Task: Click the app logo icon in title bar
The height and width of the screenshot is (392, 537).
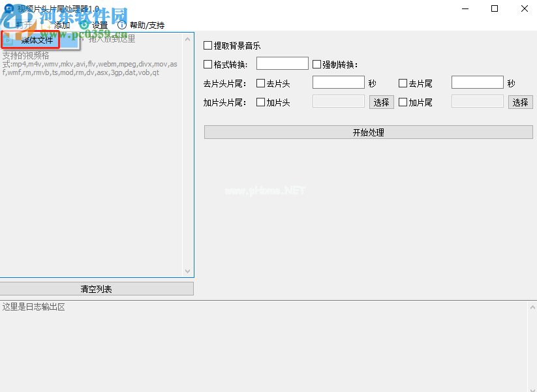Action: pyautogui.click(x=8, y=8)
